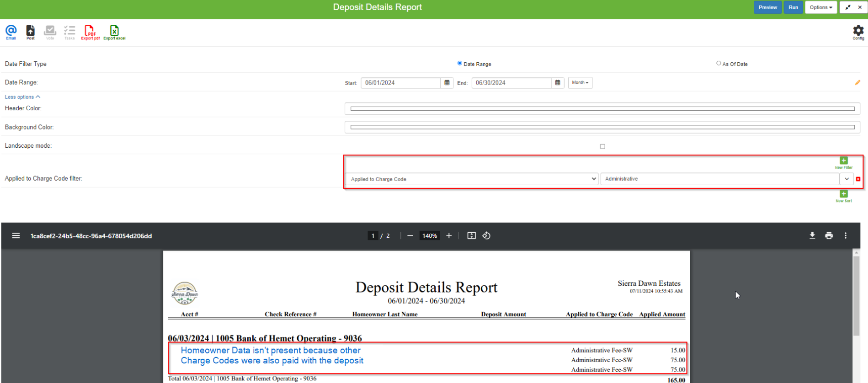
Task: Collapse the report dialog window
Action: click(847, 7)
